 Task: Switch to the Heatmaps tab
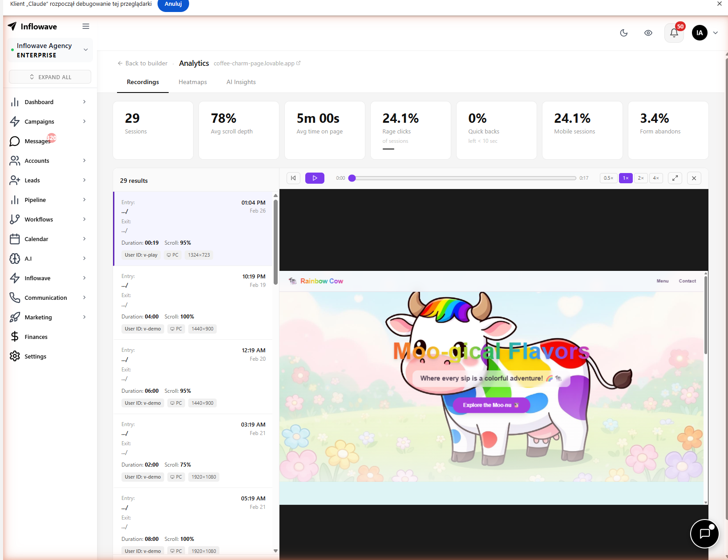click(x=193, y=82)
